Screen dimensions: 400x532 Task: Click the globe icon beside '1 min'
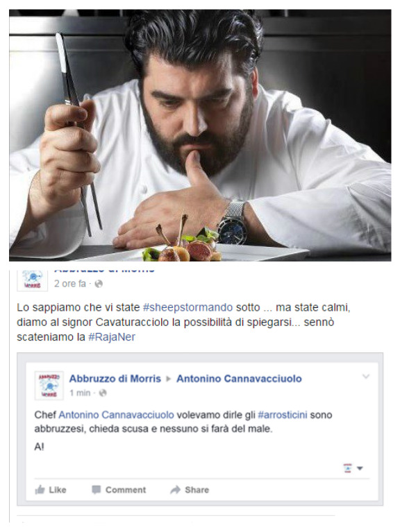click(x=103, y=393)
